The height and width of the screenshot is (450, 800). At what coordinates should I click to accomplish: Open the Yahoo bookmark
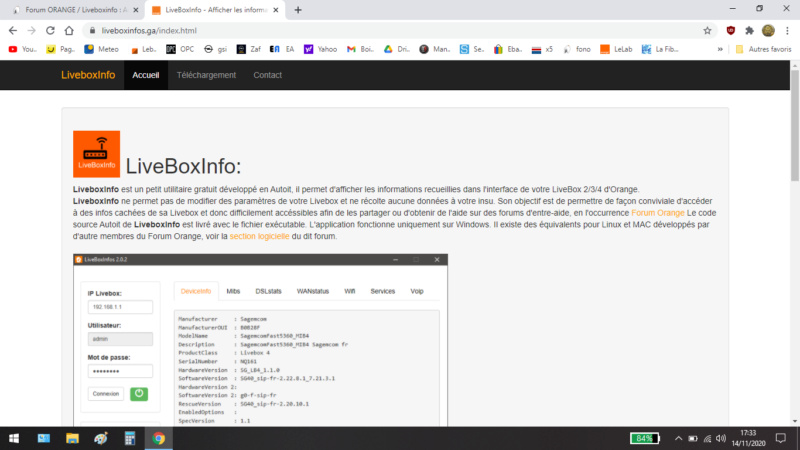coord(320,49)
